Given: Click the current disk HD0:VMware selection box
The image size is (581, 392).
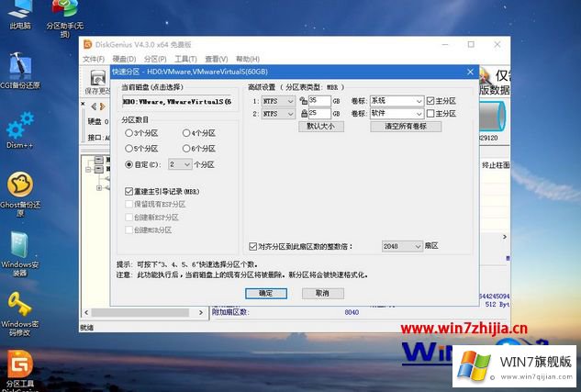Looking at the screenshot, I should 179,102.
